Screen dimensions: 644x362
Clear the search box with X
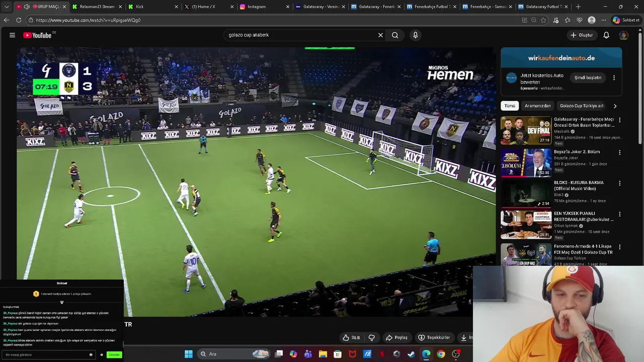(x=380, y=35)
